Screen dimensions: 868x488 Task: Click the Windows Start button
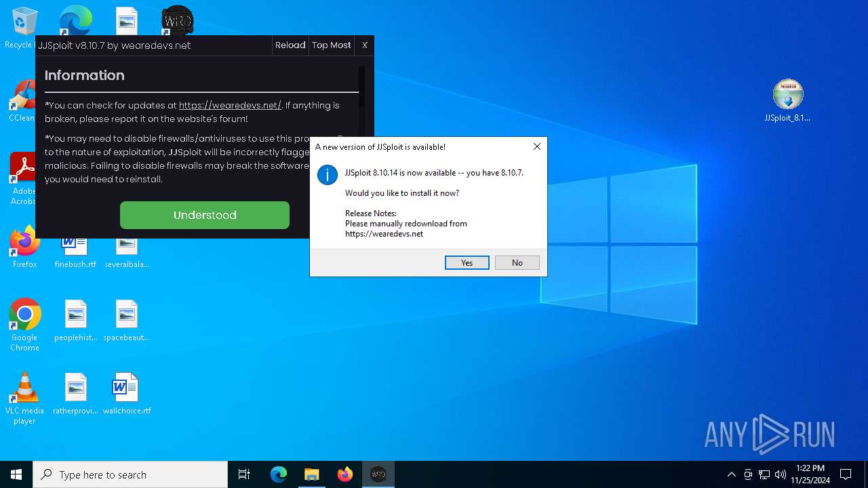coord(16,474)
